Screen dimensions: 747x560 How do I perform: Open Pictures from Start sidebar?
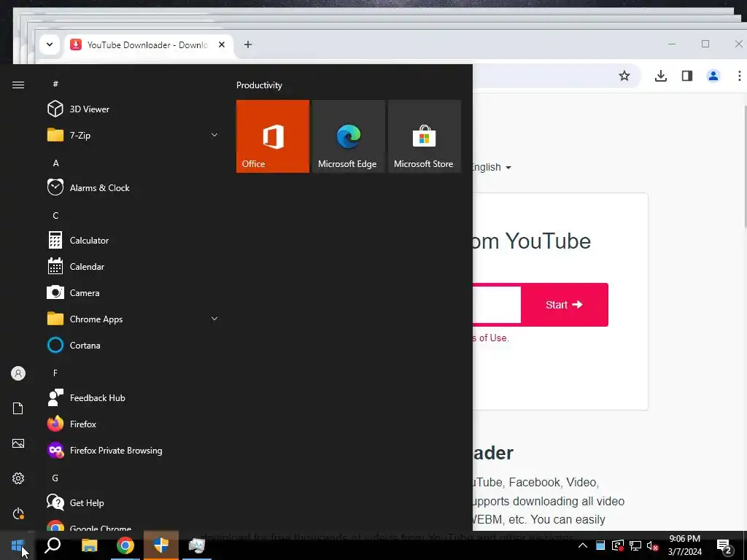18,443
